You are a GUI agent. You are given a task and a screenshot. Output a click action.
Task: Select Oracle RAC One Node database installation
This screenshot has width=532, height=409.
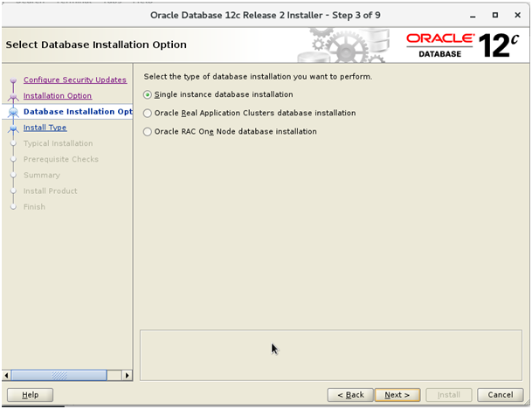click(147, 131)
